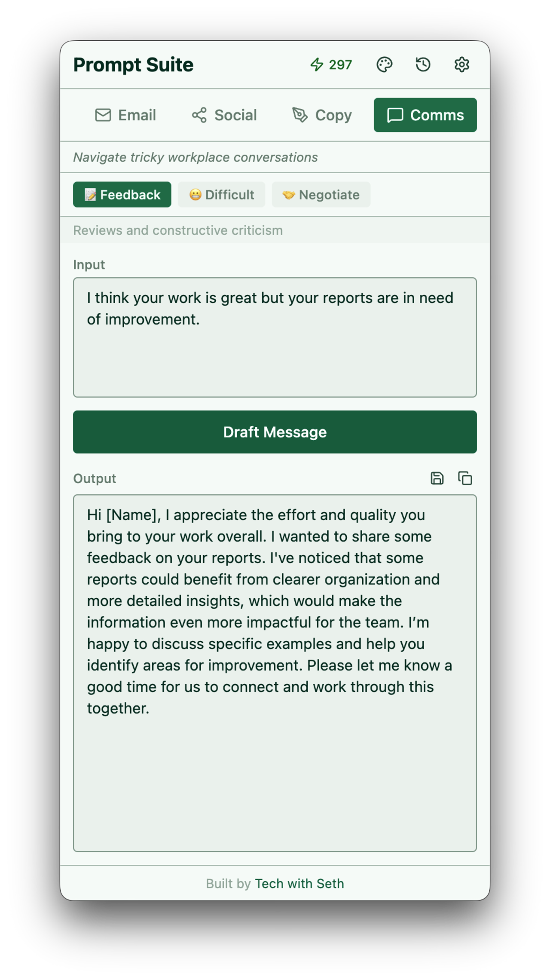Screen dimensions: 550x980
Task: Switch to the Negotiate chip
Action: click(321, 194)
